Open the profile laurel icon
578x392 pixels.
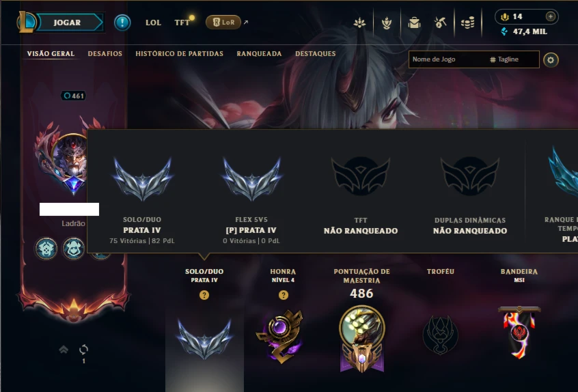coord(387,23)
